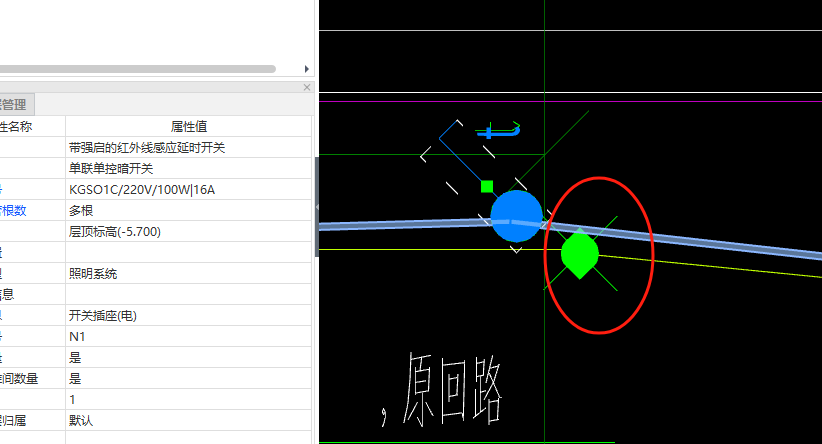
Task: Click the blue 根数 property link
Action: point(14,211)
